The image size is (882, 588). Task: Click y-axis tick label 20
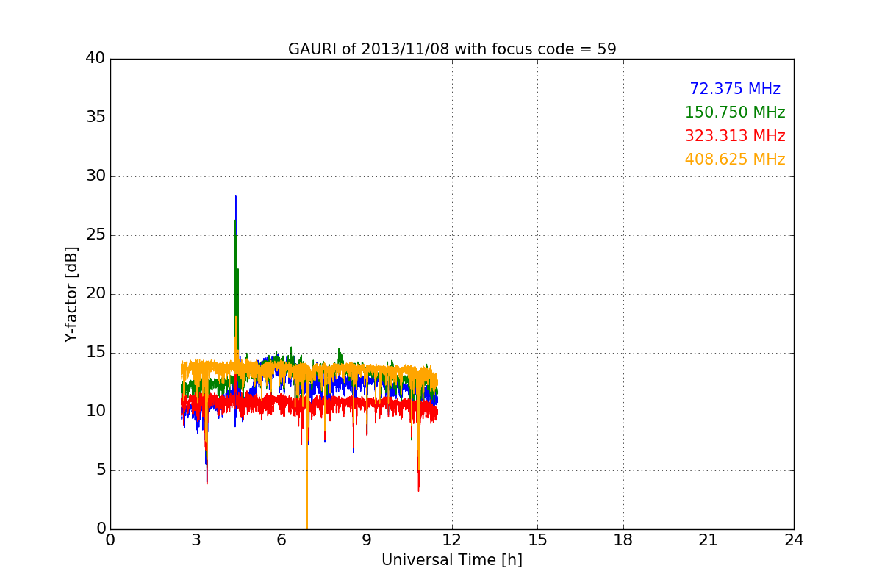point(96,294)
